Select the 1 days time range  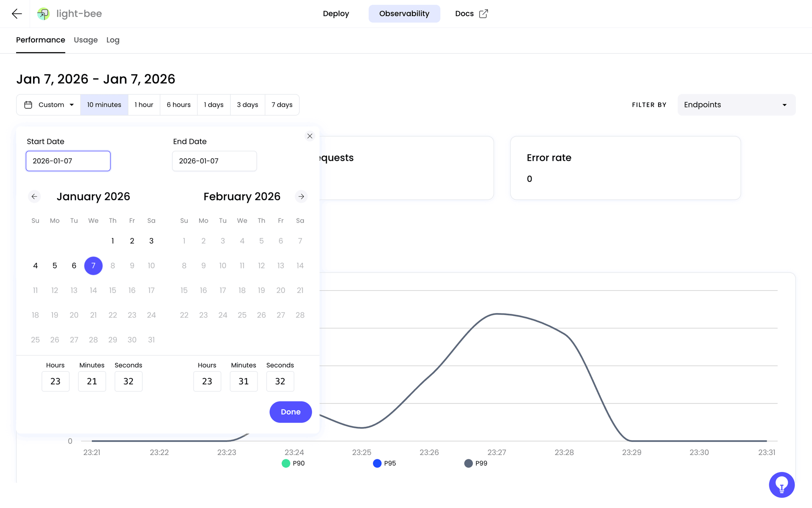point(214,105)
